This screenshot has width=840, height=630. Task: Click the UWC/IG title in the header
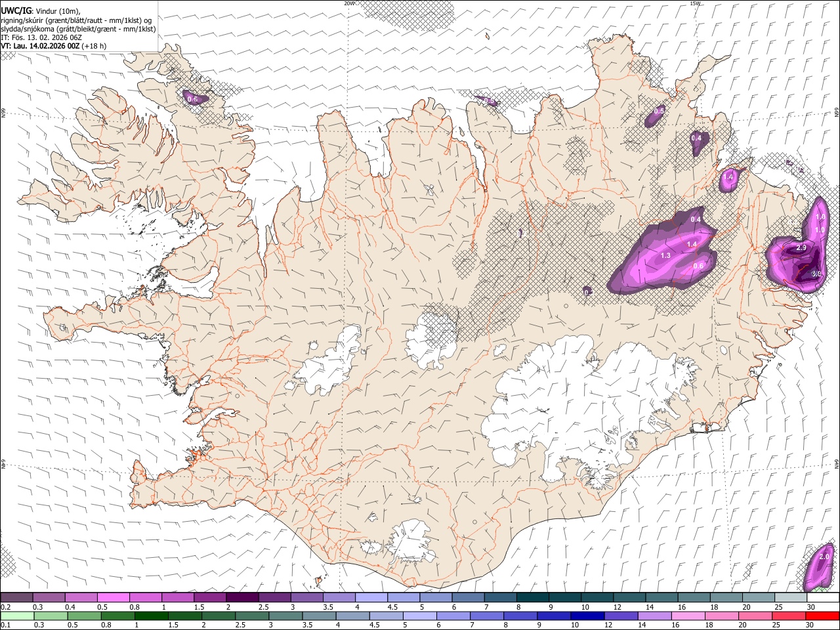pyautogui.click(x=16, y=10)
